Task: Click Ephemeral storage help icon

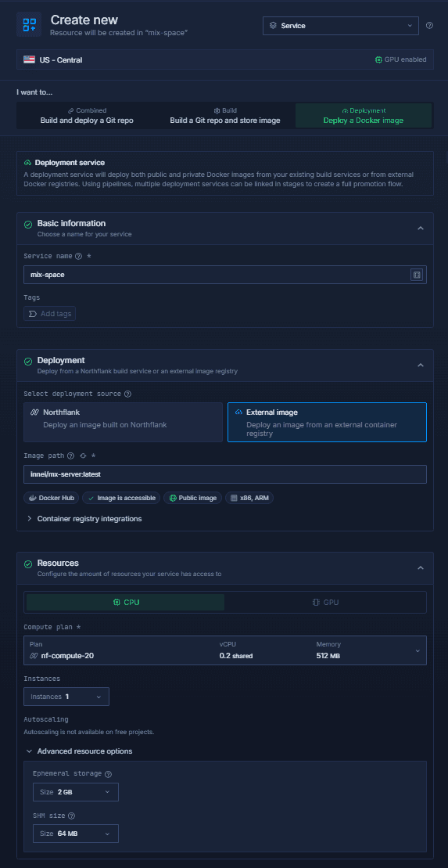Action: coord(109,774)
